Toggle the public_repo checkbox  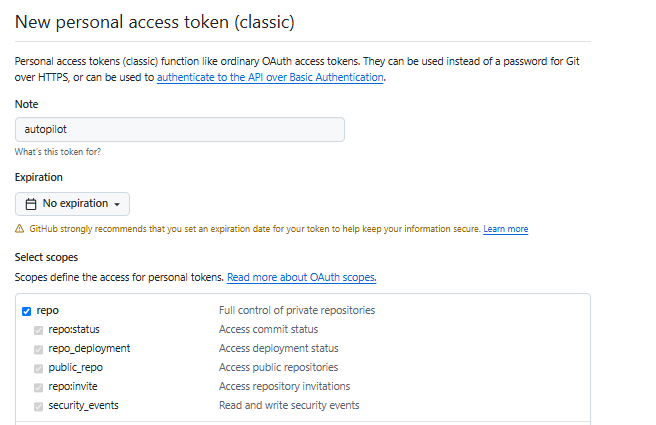39,368
